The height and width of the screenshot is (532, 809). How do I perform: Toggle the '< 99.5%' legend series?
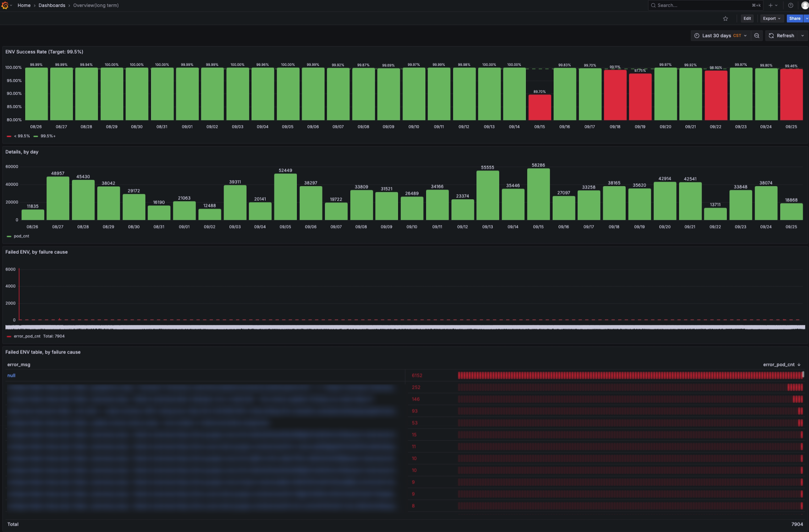pyautogui.click(x=21, y=136)
